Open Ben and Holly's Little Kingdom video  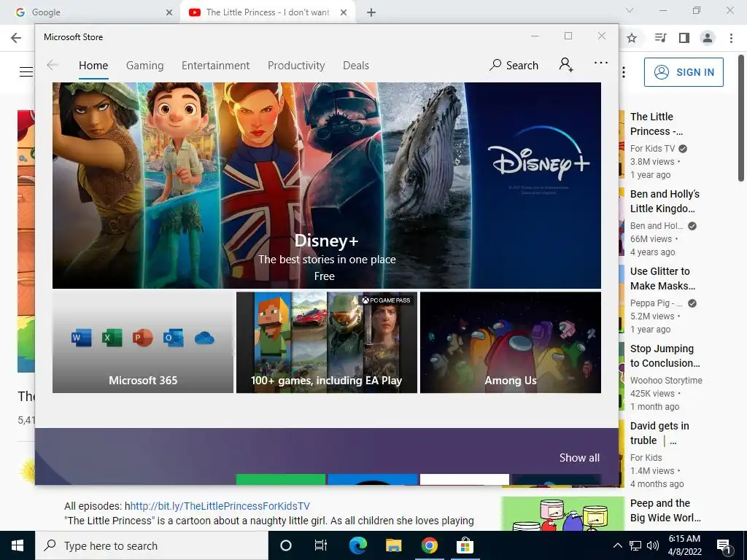665,201
